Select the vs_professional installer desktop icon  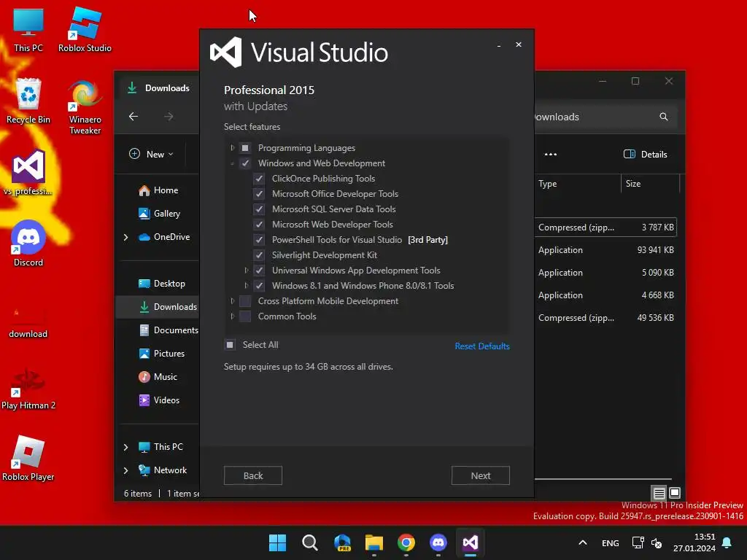tap(28, 172)
